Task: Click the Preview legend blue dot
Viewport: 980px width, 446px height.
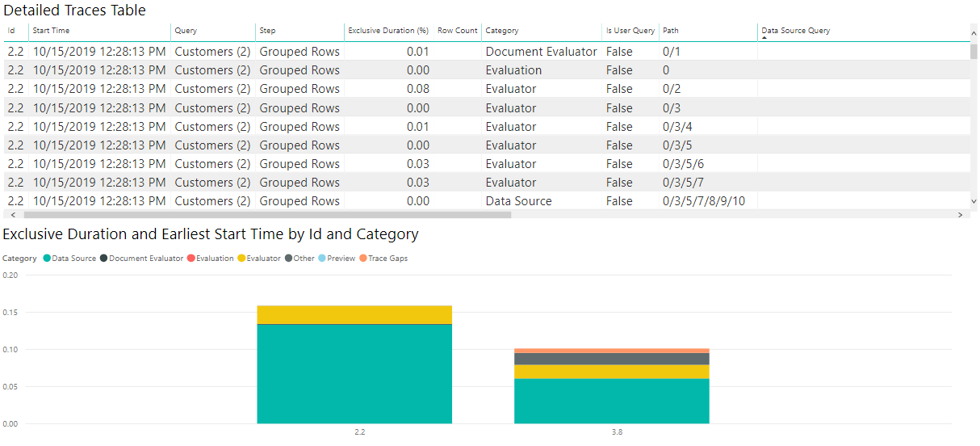Action: pos(322,259)
